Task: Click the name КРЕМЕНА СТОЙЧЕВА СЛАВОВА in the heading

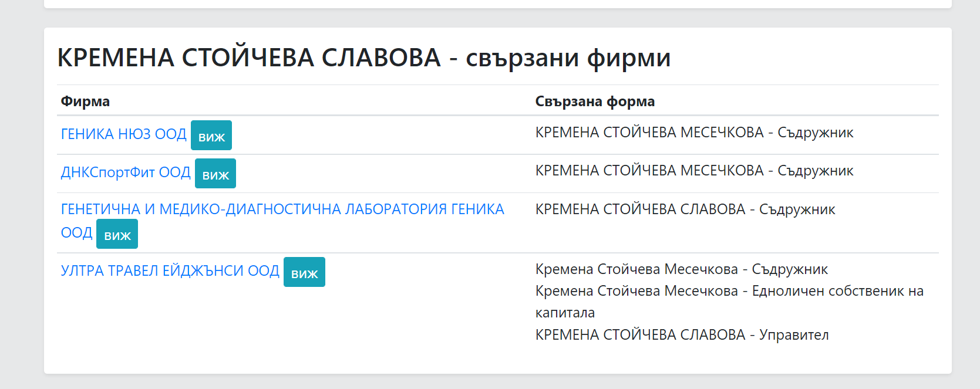Action: pyautogui.click(x=249, y=57)
